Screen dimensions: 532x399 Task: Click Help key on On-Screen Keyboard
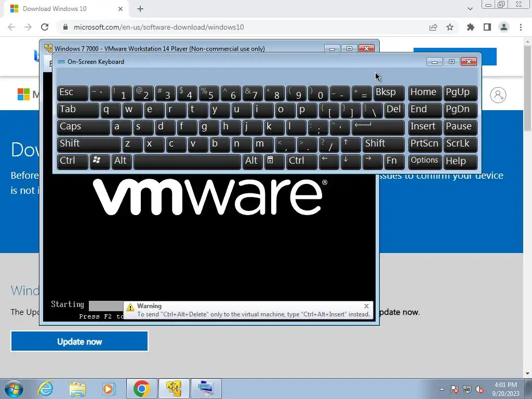click(460, 161)
